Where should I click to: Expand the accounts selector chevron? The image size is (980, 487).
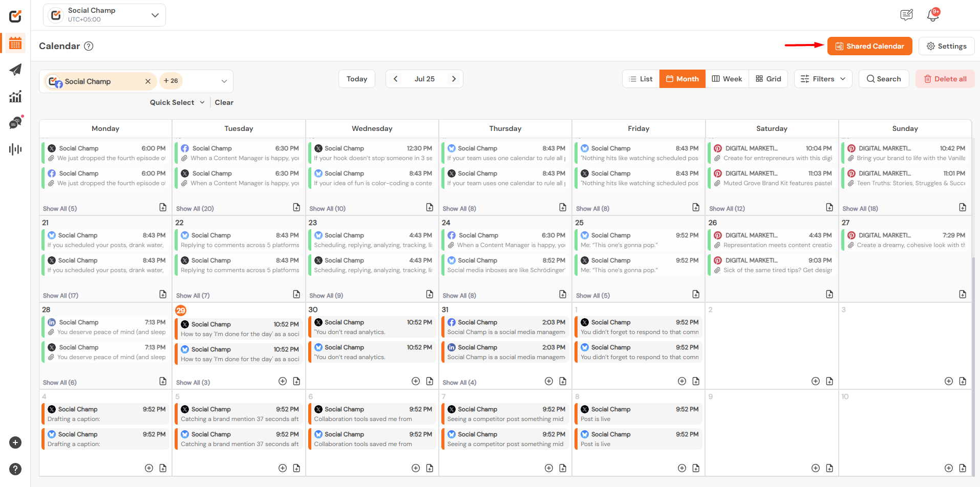point(224,81)
